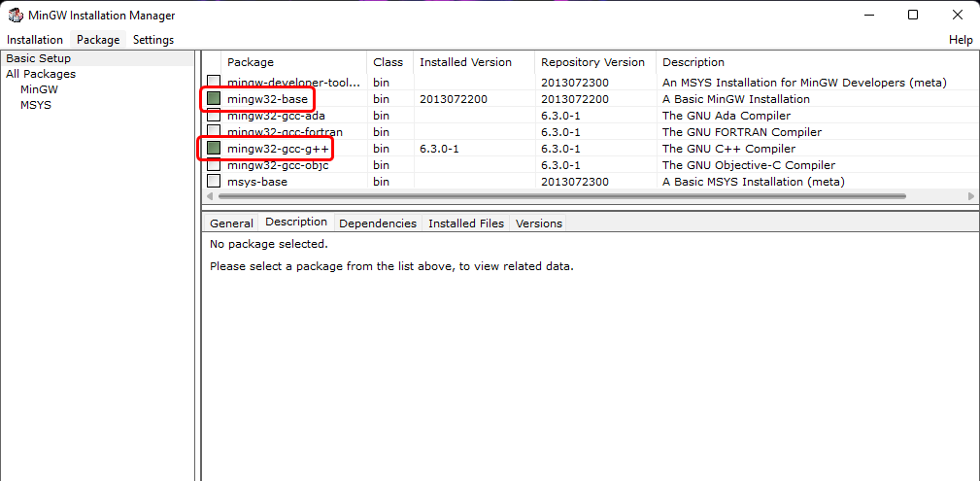Select the MSYS category in sidebar

coord(36,105)
